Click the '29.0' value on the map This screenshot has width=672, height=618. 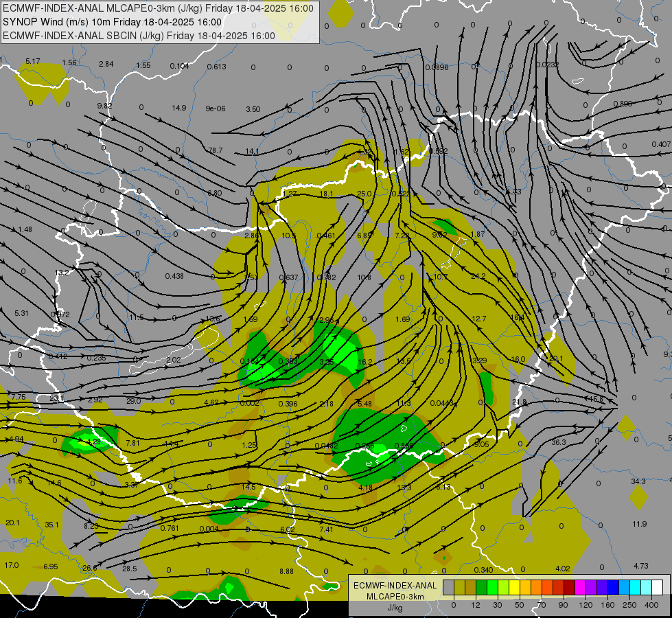[x=133, y=401]
